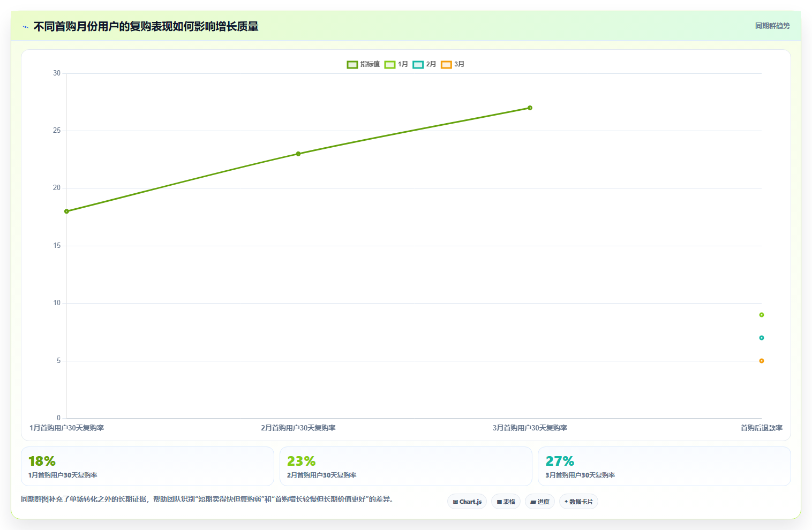Click the data point at value 23
The height and width of the screenshot is (530, 812).
[x=298, y=154]
